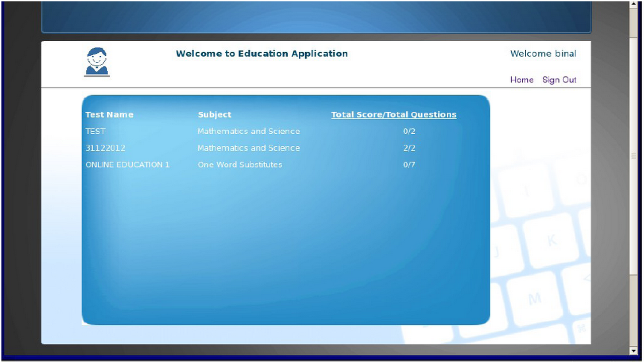Click the vertical scrollbar thumb grip
Image resolution: width=644 pixels, height=362 pixels.
pos(633,156)
